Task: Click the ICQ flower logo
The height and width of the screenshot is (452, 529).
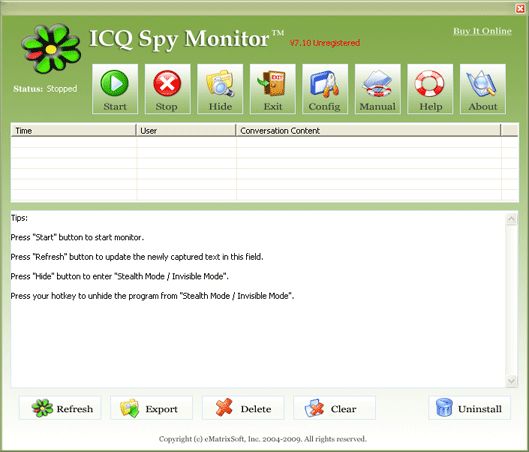Action: coord(51,49)
